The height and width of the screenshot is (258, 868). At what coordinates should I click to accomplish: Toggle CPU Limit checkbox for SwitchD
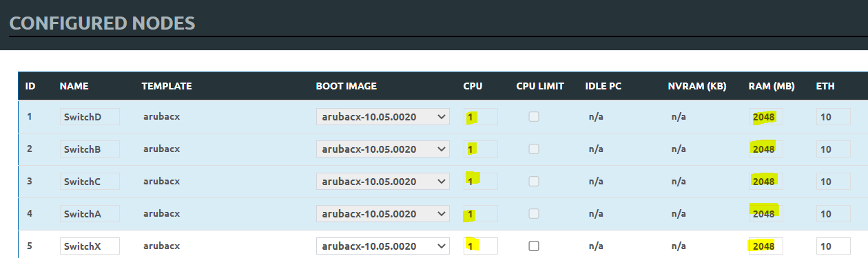[534, 117]
